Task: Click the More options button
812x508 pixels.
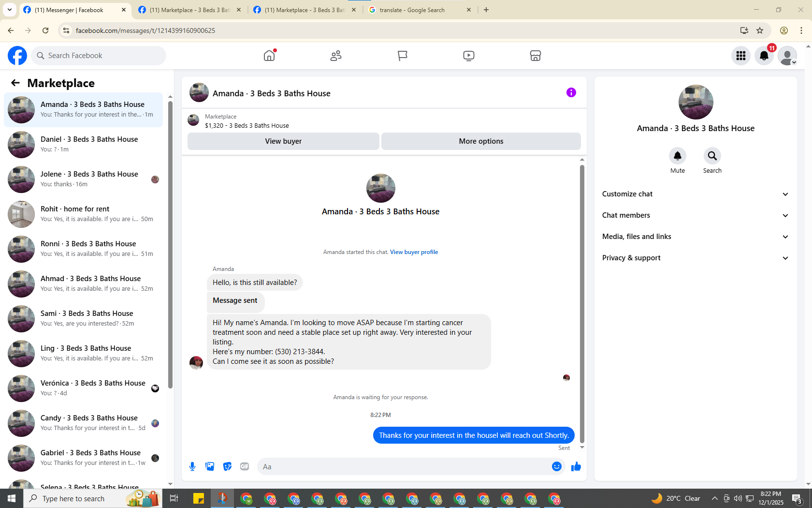Action: click(481, 141)
